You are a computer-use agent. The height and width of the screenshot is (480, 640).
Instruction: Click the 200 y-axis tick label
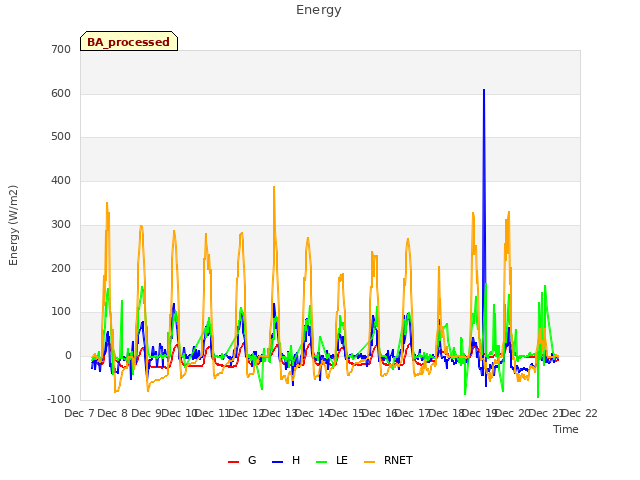pos(61,269)
